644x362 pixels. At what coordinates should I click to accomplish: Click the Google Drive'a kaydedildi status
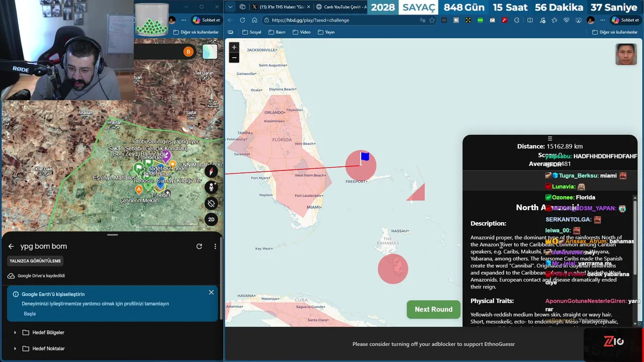pos(36,276)
